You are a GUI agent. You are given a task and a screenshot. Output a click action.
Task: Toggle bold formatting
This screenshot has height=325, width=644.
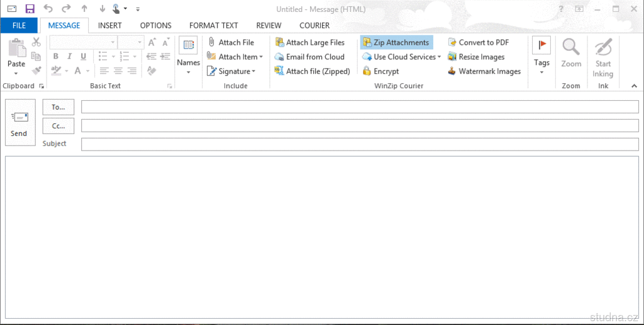(x=55, y=57)
